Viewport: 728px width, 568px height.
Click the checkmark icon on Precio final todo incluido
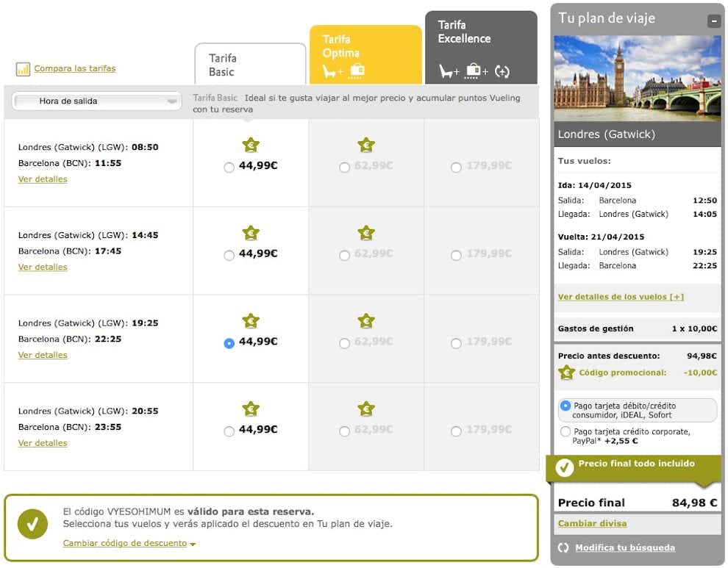(x=565, y=468)
